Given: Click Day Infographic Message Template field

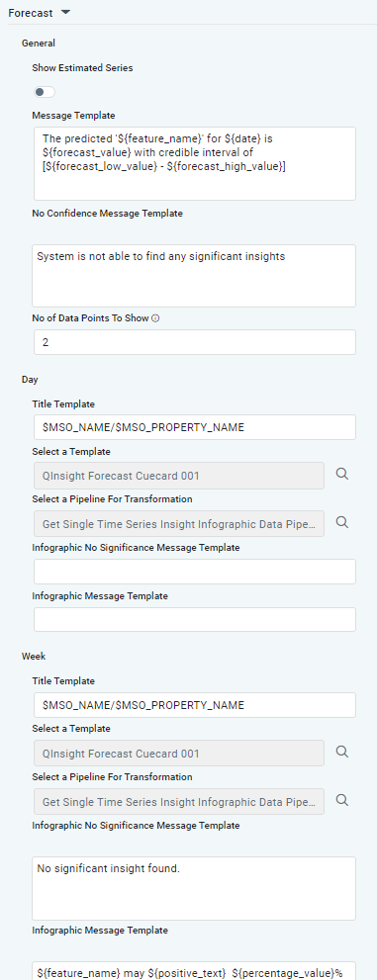Looking at the screenshot, I should (195, 619).
